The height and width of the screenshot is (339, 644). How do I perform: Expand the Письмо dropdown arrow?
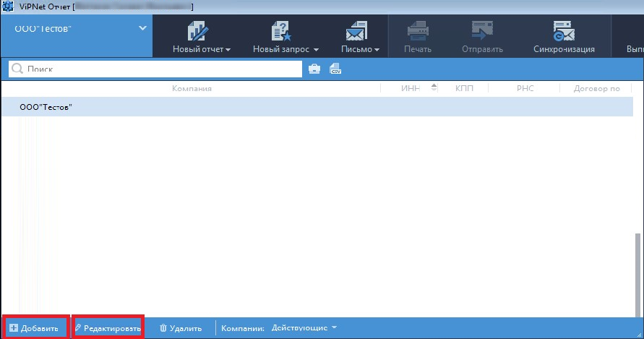pyautogui.click(x=377, y=50)
